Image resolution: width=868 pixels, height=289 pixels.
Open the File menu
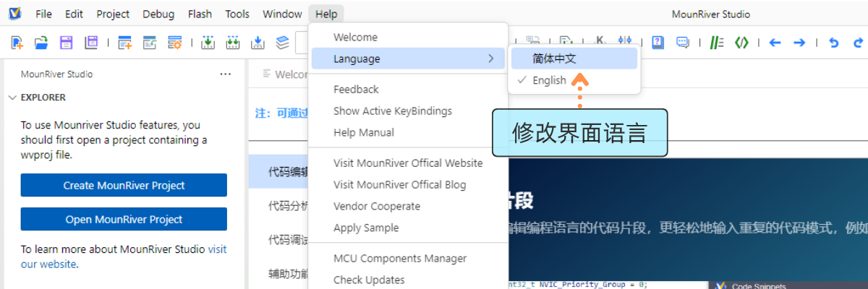point(43,14)
